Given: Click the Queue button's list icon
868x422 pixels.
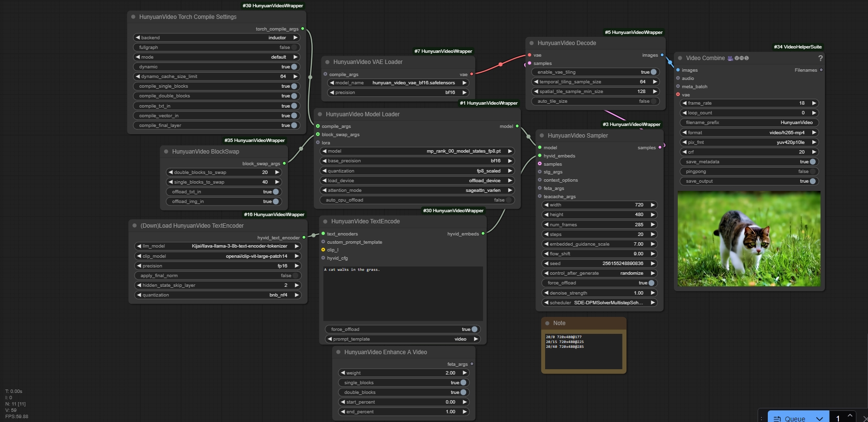Looking at the screenshot, I should 777,419.
